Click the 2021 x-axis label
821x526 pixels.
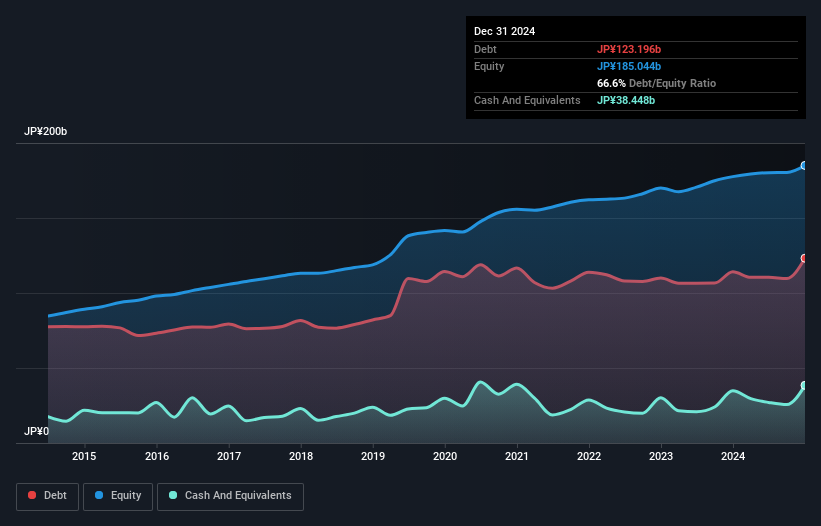click(517, 456)
